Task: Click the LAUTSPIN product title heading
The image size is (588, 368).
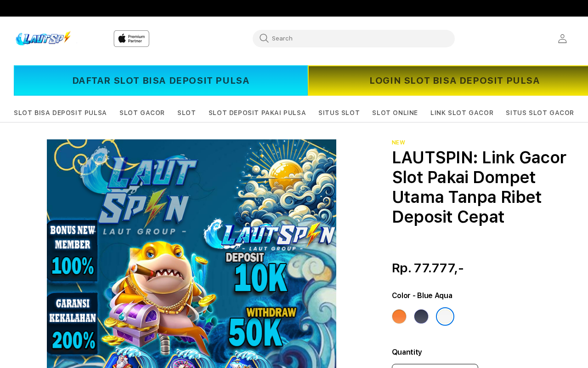Action: click(479, 187)
